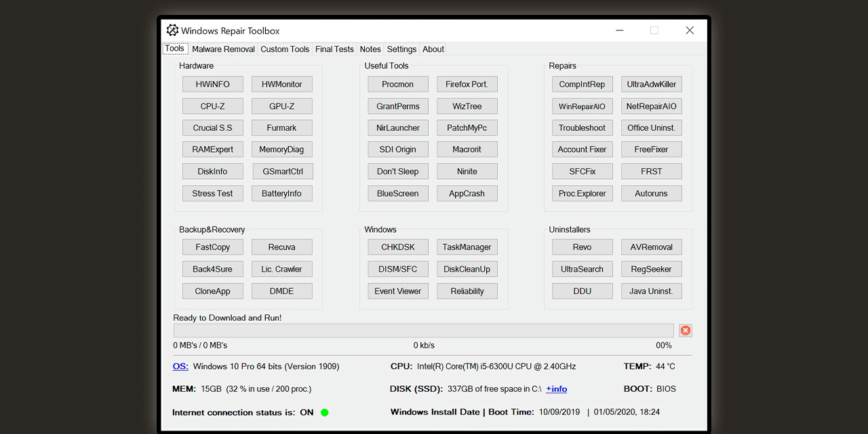This screenshot has height=434, width=868.
Task: Start the Stress Test tool
Action: pos(213,193)
